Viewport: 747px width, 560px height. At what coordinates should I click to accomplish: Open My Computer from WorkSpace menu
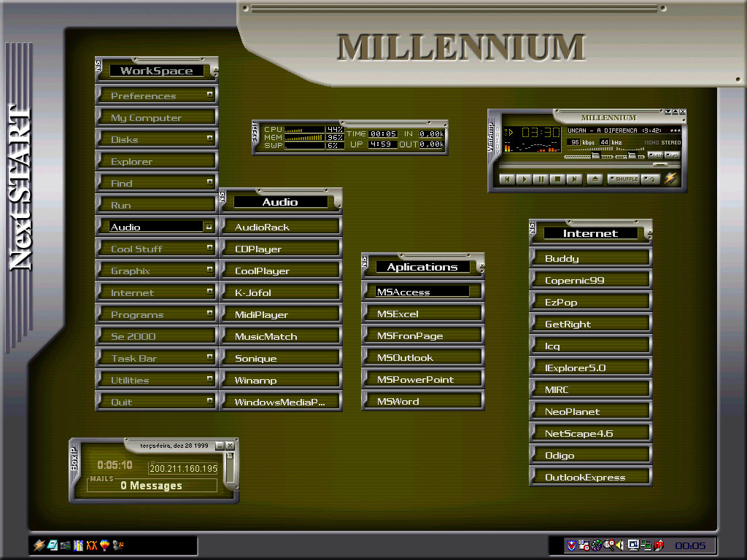pyautogui.click(x=157, y=117)
